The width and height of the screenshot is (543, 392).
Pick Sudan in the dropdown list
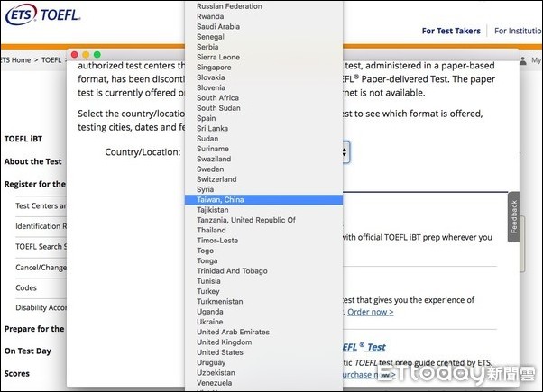(x=207, y=139)
